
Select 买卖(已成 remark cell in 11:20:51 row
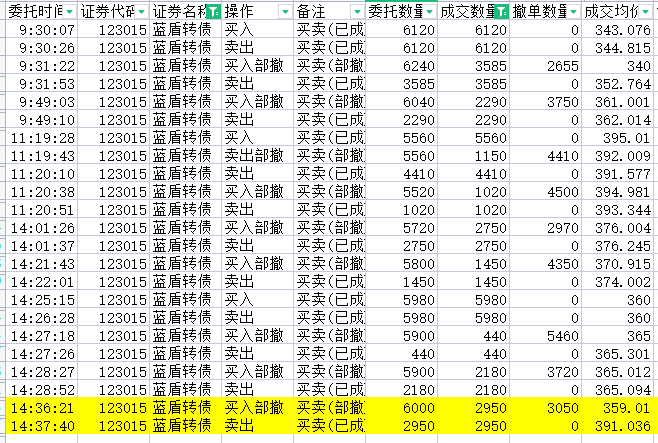point(329,210)
